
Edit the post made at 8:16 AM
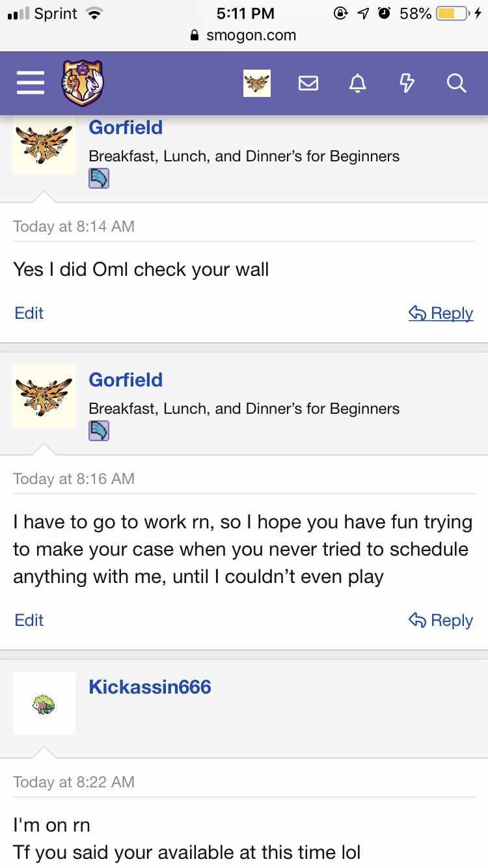(x=29, y=620)
